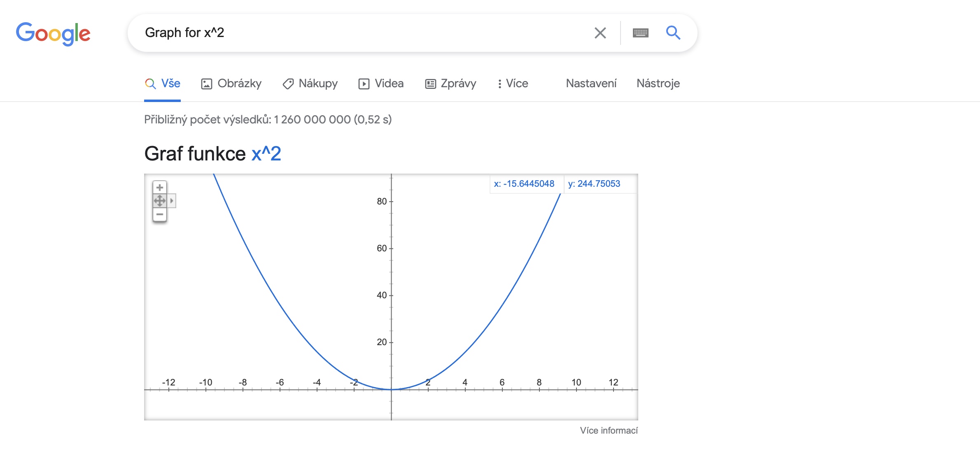Expand the Více menu
This screenshot has width=980, height=455.
tap(512, 84)
